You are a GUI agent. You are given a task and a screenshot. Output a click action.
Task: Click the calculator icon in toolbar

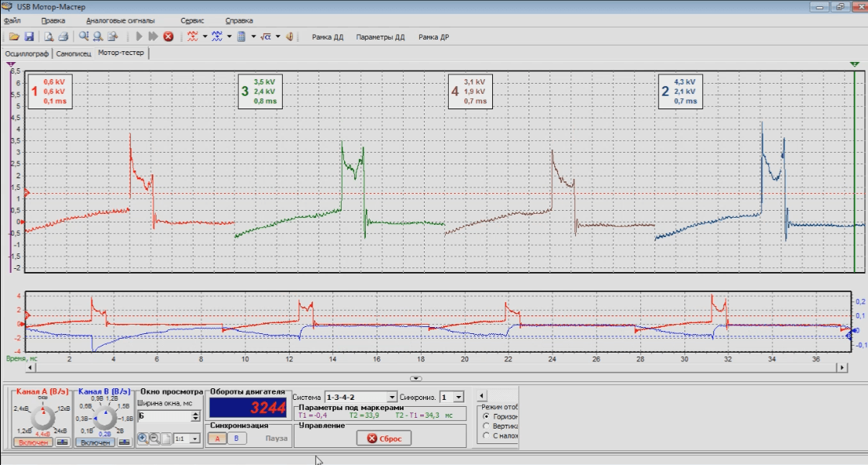(x=241, y=36)
